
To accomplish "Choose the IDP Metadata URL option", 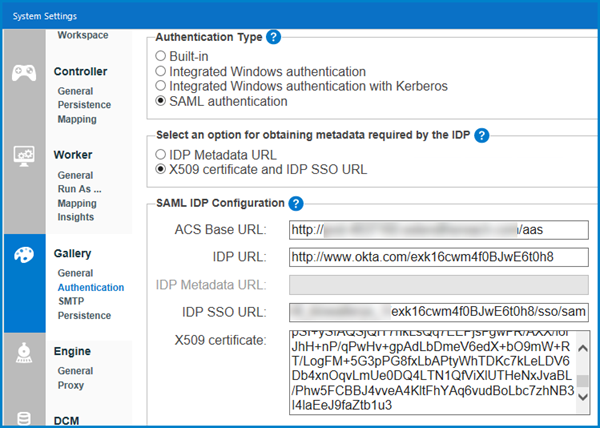I will coord(160,155).
